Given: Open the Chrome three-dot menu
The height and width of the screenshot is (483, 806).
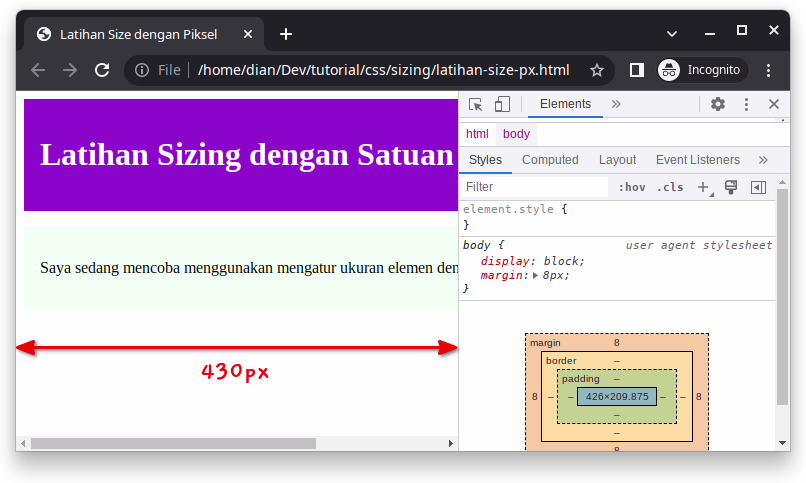Looking at the screenshot, I should click(768, 70).
